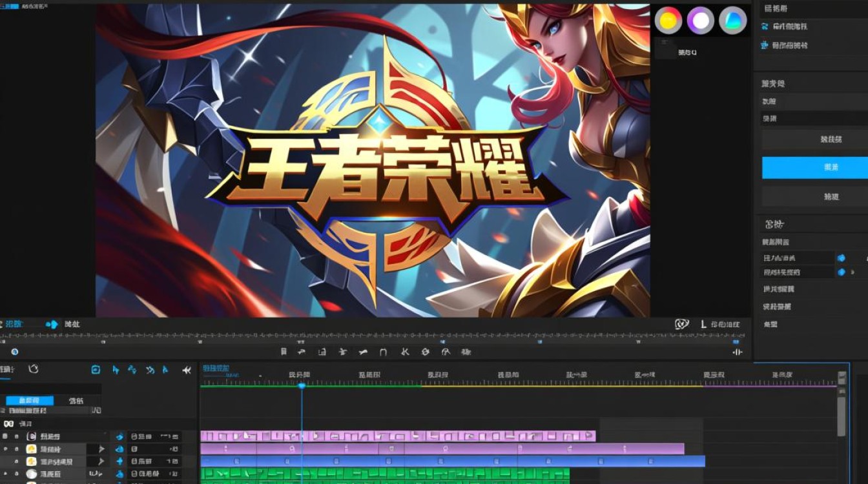Click the dark button below the blue button
The height and width of the screenshot is (484, 868).
(815, 197)
